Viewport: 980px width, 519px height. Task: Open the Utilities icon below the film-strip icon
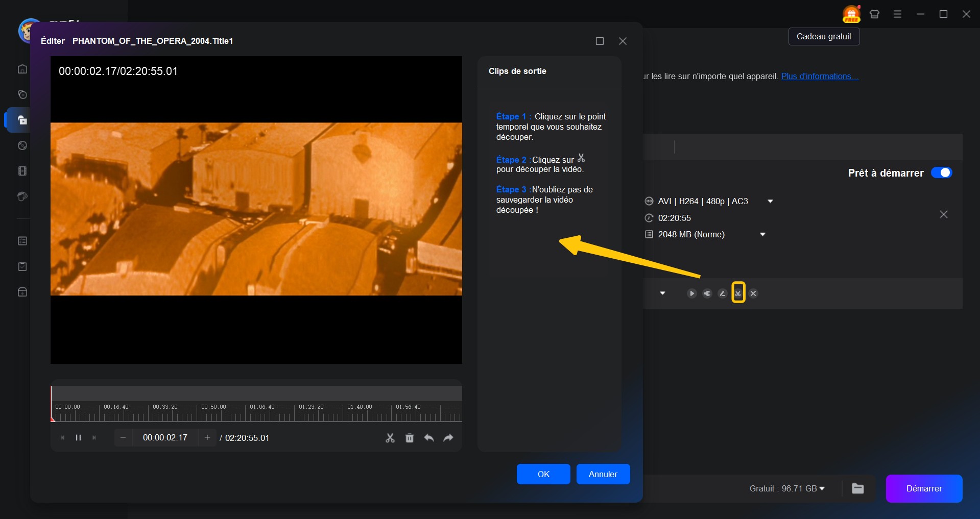point(22,196)
